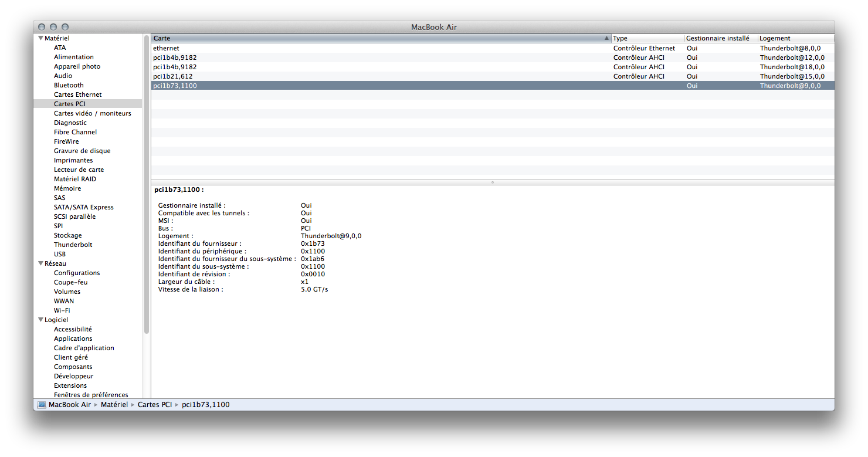Select Coupe-feu in the sidebar
Viewport: 868px width, 457px height.
[x=70, y=282]
